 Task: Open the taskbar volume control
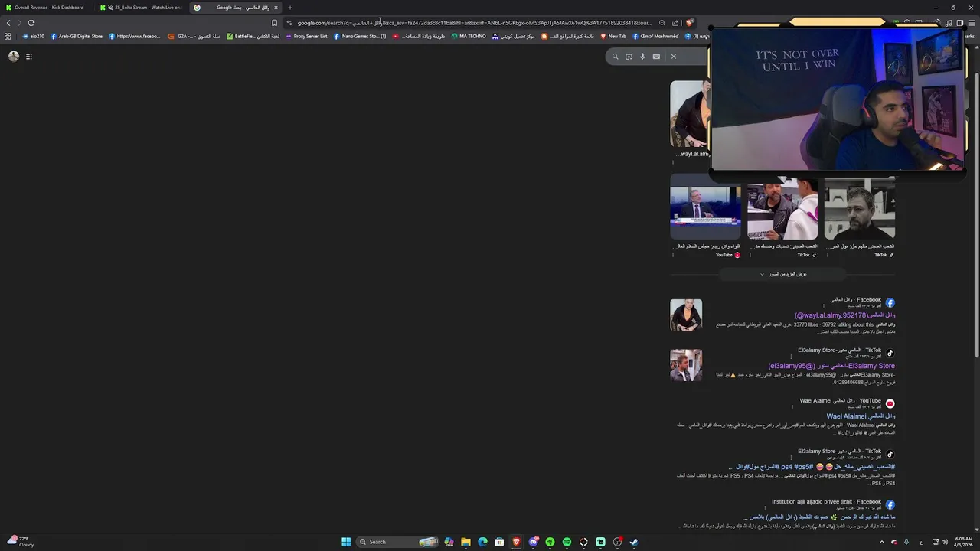[x=945, y=542]
